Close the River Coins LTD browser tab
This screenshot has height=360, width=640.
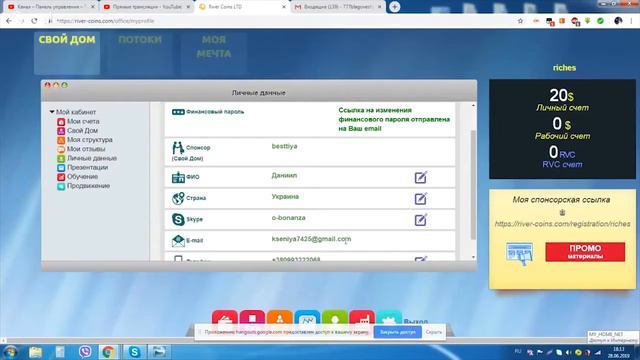click(284, 7)
